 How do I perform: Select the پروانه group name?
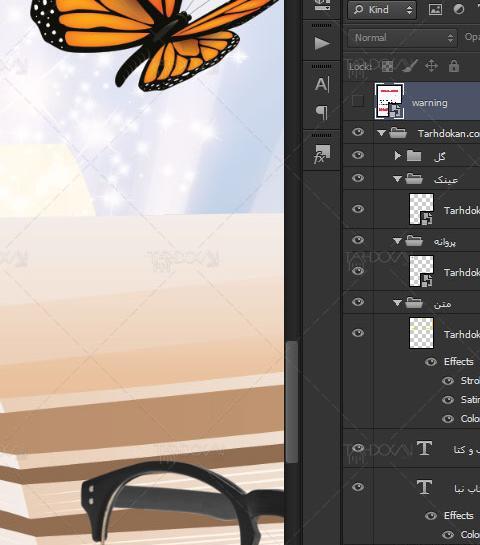tap(445, 242)
